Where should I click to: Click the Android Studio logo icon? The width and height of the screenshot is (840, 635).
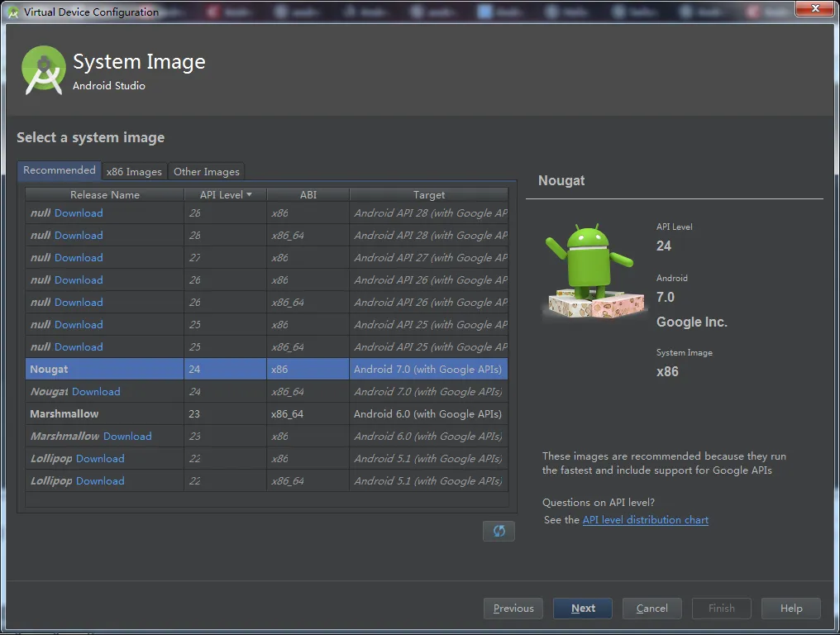pyautogui.click(x=43, y=70)
